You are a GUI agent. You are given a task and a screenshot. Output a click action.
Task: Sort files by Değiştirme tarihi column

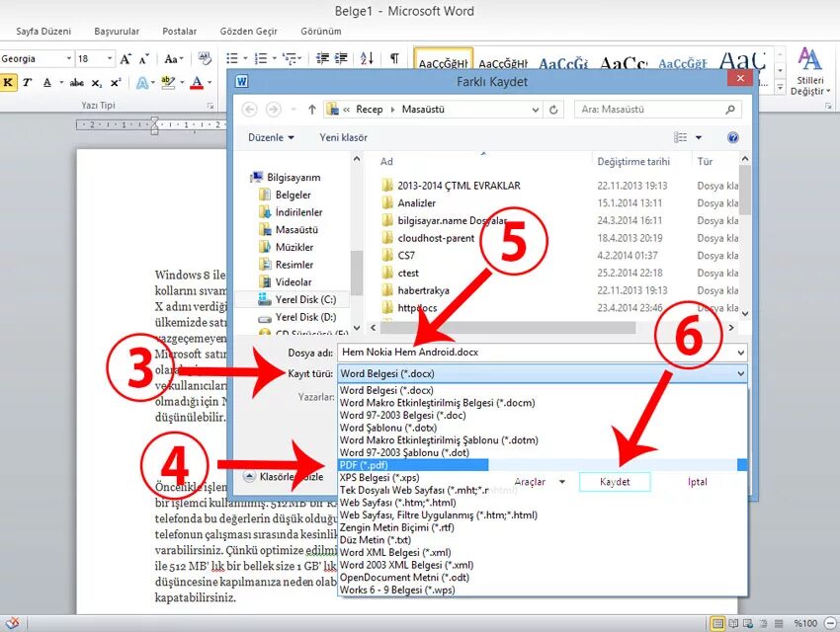tap(633, 161)
